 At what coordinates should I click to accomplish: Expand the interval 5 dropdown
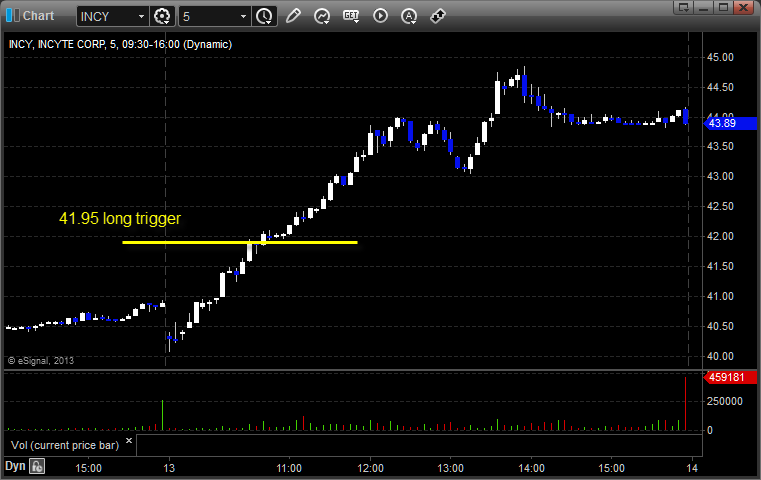(x=244, y=17)
